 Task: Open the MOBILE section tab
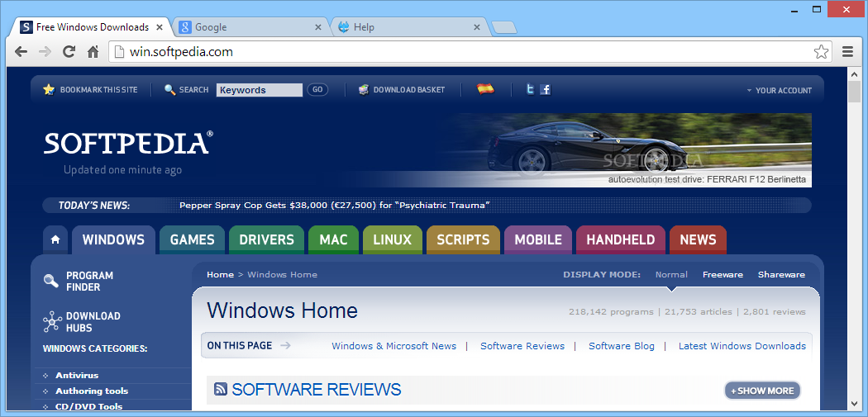pyautogui.click(x=538, y=240)
